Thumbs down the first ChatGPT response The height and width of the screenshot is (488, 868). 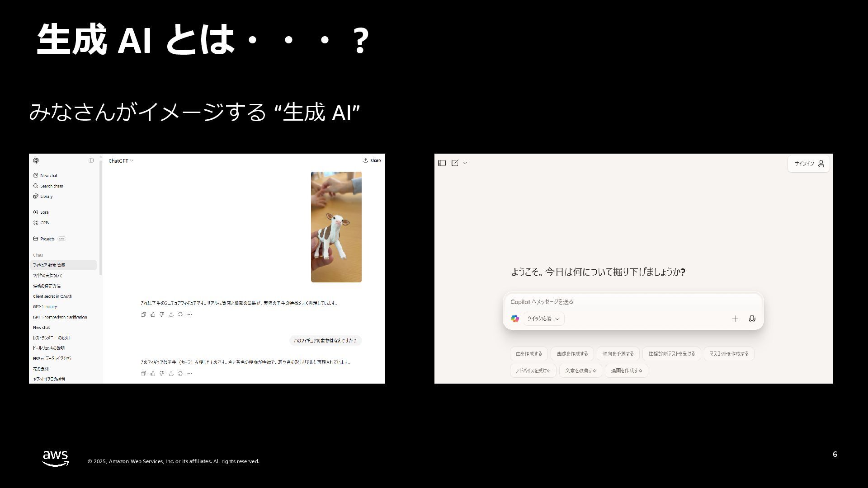[x=162, y=314]
